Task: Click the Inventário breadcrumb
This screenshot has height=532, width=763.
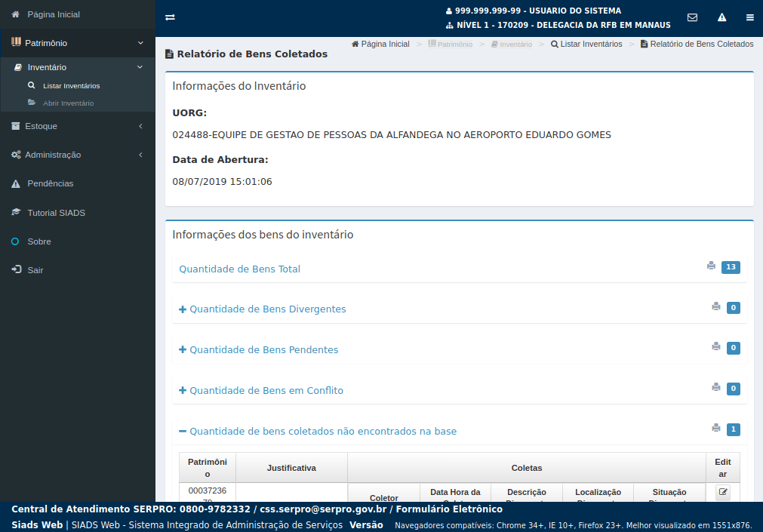Action: coord(512,44)
